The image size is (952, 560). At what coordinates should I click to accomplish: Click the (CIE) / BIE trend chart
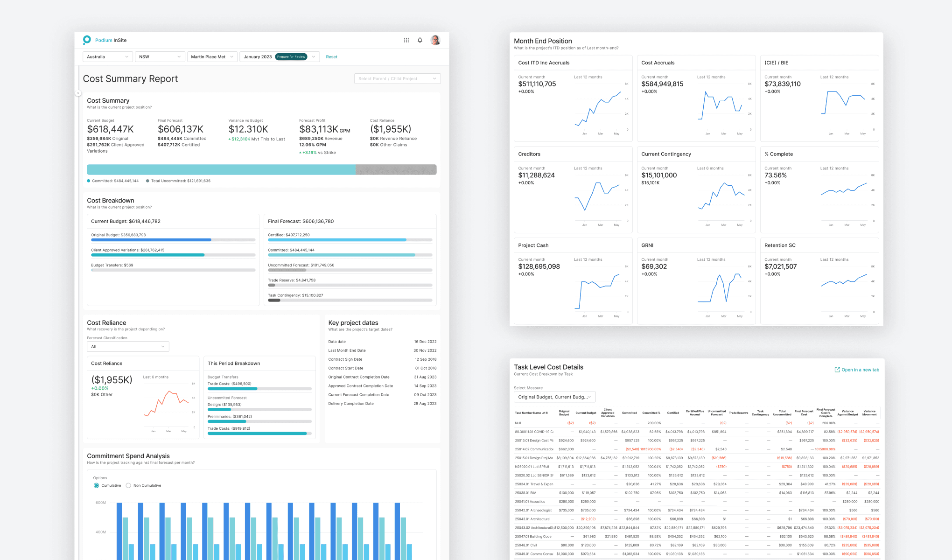pyautogui.click(x=847, y=110)
